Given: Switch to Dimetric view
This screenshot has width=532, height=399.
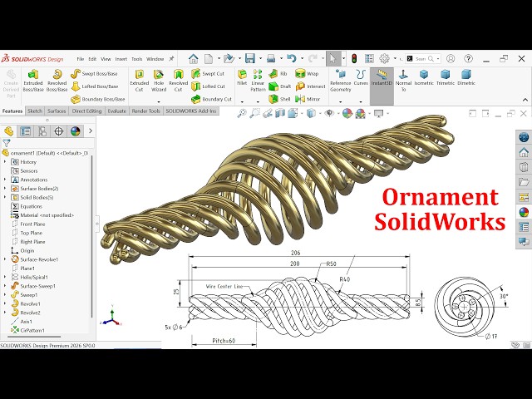Looking at the screenshot, I should (x=466, y=77).
